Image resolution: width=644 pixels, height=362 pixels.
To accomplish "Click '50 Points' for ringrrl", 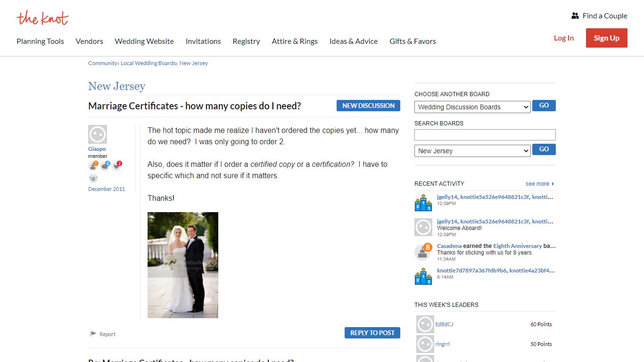I will [541, 344].
